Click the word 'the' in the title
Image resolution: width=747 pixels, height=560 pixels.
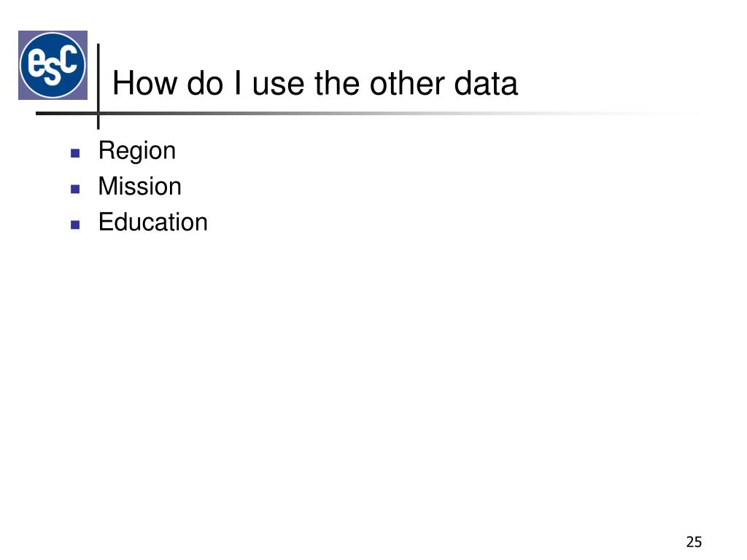337,83
